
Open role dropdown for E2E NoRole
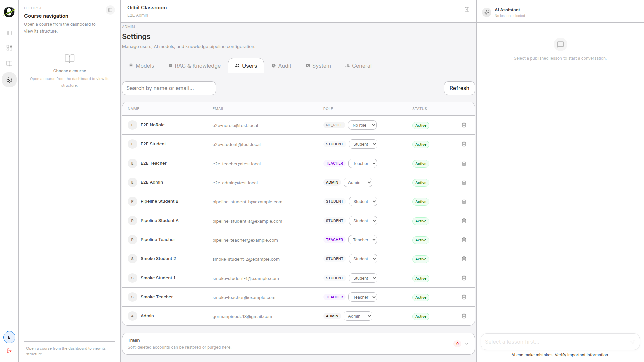[362, 125]
